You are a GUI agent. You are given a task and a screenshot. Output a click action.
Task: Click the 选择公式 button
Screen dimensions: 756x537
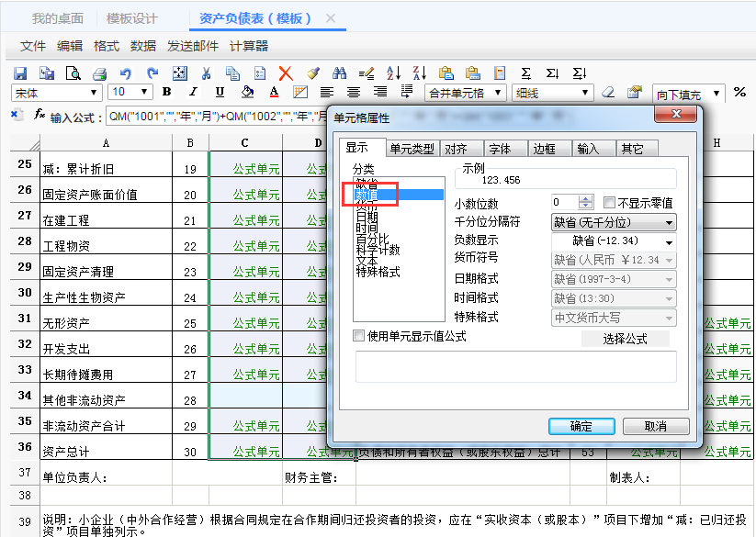click(x=625, y=339)
